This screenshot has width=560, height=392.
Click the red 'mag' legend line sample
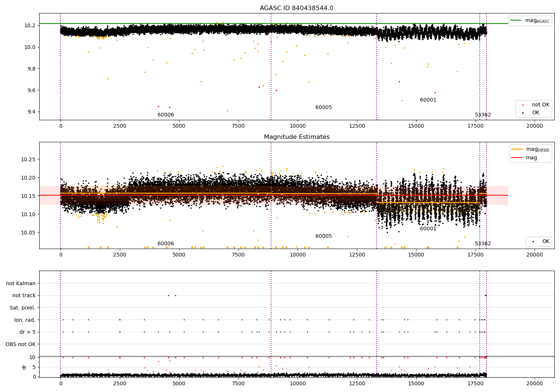[517, 158]
